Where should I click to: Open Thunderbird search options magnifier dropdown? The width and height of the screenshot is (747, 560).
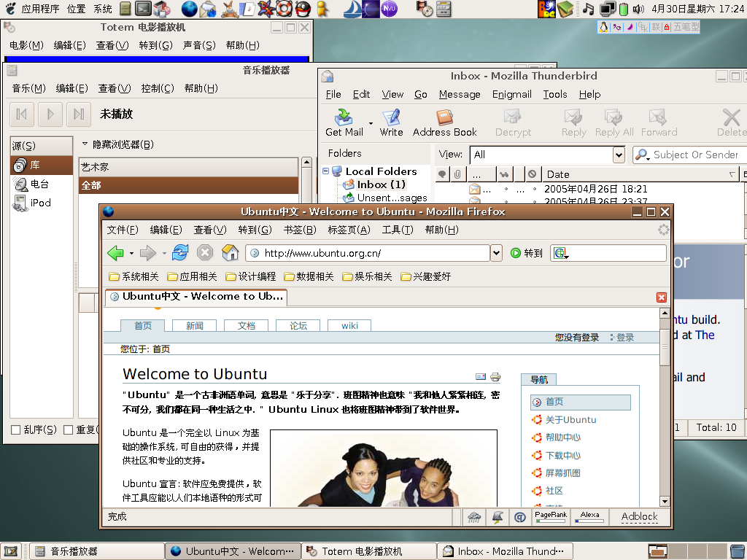coord(643,155)
